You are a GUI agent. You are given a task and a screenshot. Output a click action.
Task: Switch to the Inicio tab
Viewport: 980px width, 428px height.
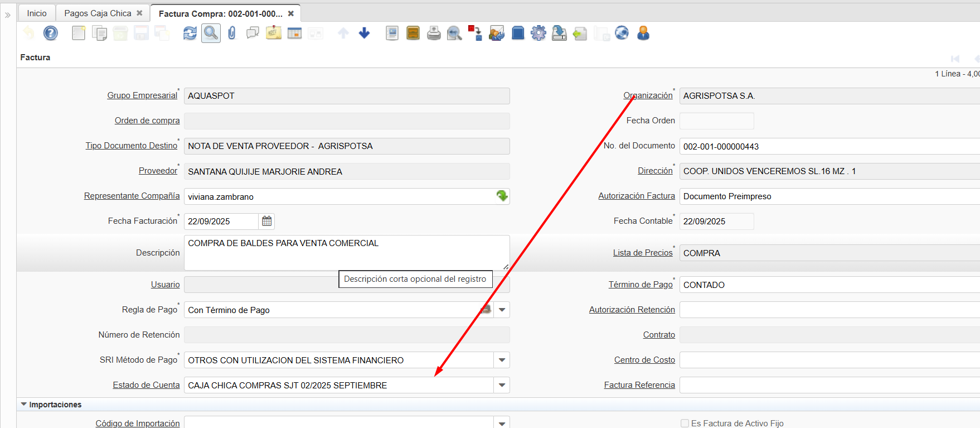tap(37, 13)
